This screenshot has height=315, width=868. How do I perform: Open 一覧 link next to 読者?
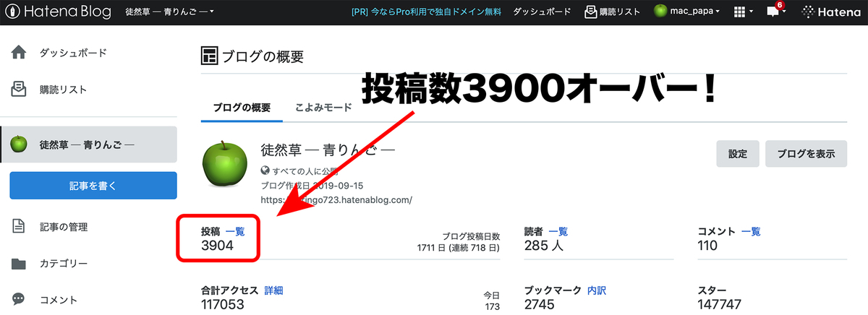[558, 232]
